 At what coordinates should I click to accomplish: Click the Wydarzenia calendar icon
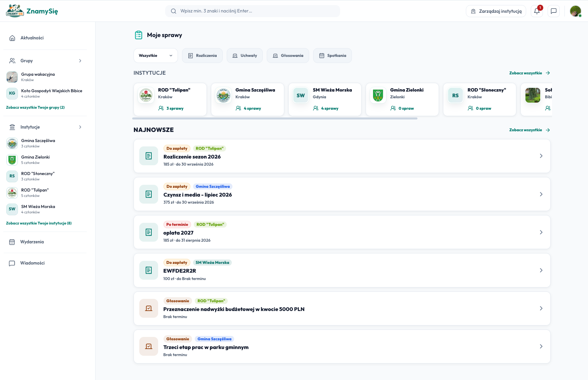click(x=12, y=242)
